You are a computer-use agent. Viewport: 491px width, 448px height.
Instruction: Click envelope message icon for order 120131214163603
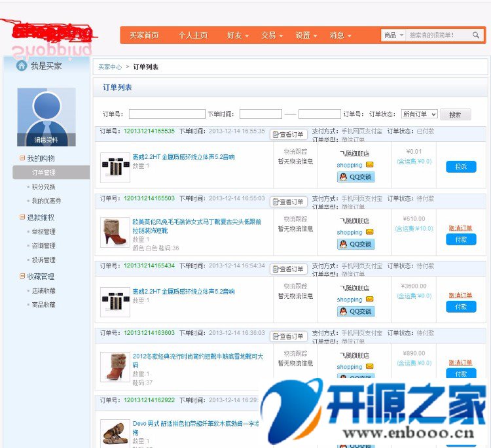(x=370, y=366)
